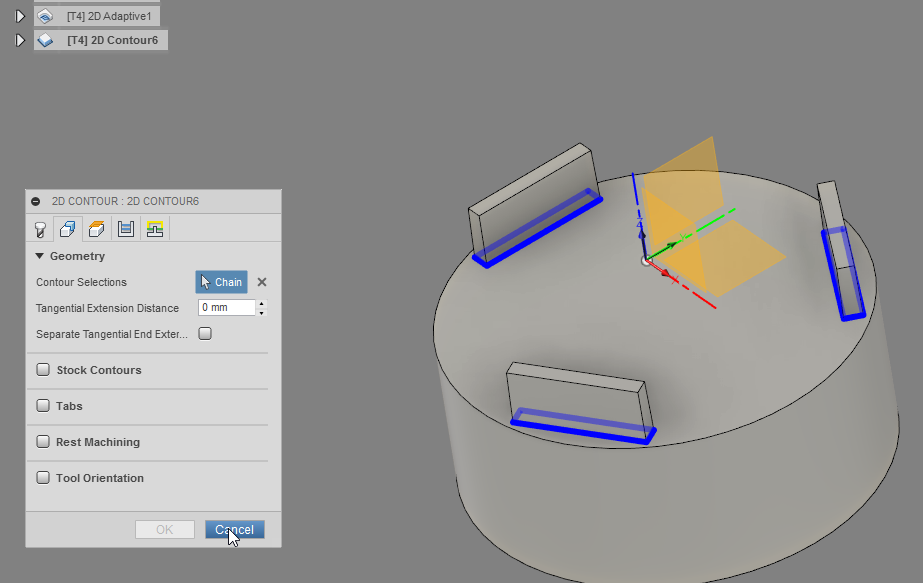Screen dimensions: 923x583
Task: Enable the Tabs checkbox
Action: [43, 406]
